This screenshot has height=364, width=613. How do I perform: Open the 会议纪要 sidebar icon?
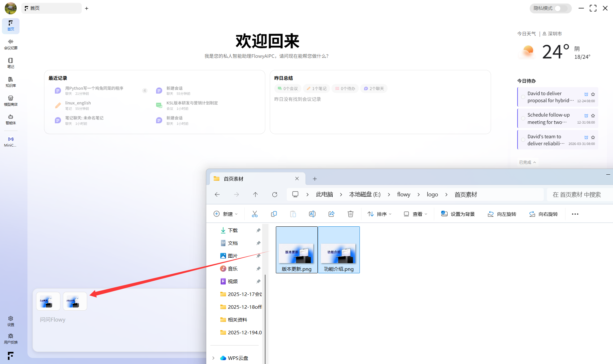click(x=11, y=44)
